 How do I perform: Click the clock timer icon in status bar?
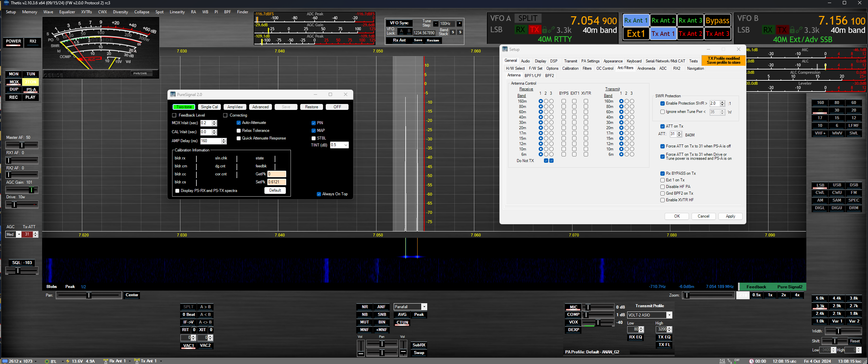pyautogui.click(x=751, y=361)
